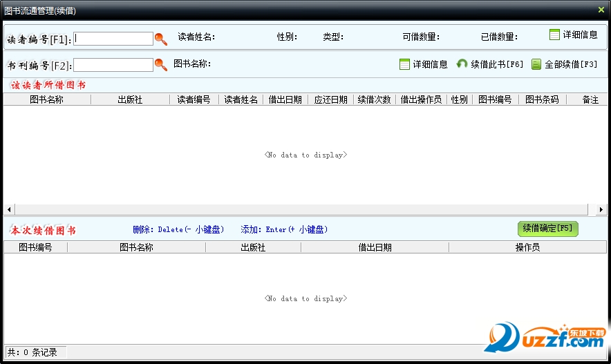The image size is (611, 364).
Task: Close the 图书流通管理(续借) window
Action: 601,10
